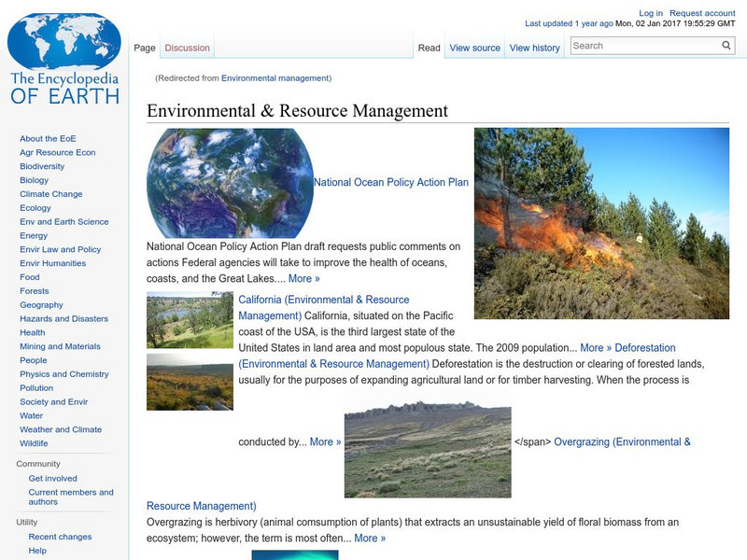The image size is (747, 560).
Task: Click More after 'conducted by...'
Action: pos(325,441)
